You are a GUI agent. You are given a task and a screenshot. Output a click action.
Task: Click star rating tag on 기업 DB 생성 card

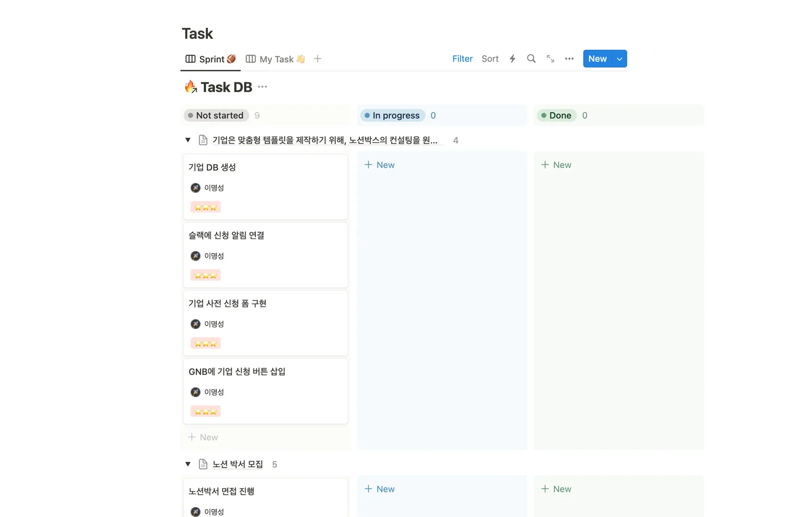click(x=206, y=207)
